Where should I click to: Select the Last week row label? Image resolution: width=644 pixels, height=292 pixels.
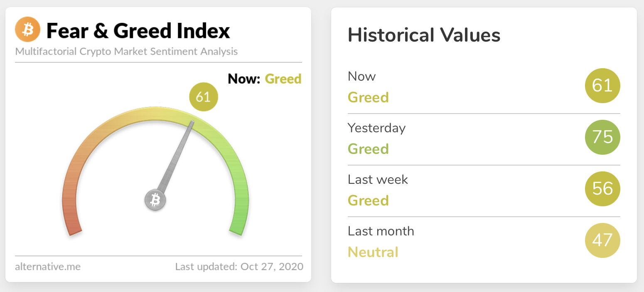pos(378,180)
